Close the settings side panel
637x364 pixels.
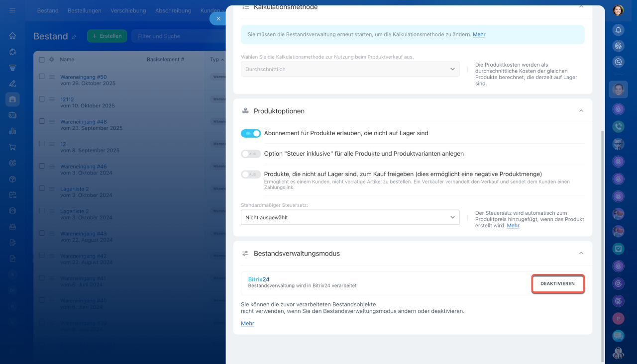point(218,18)
